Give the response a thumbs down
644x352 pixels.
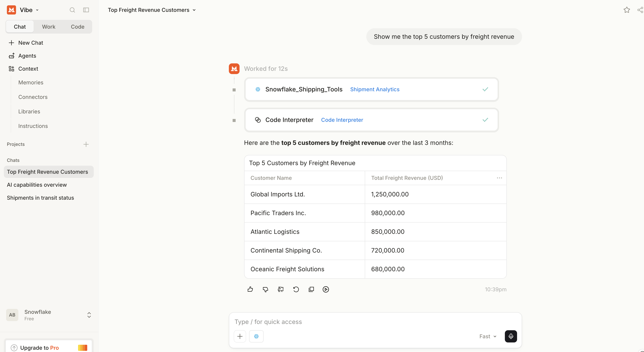click(265, 289)
